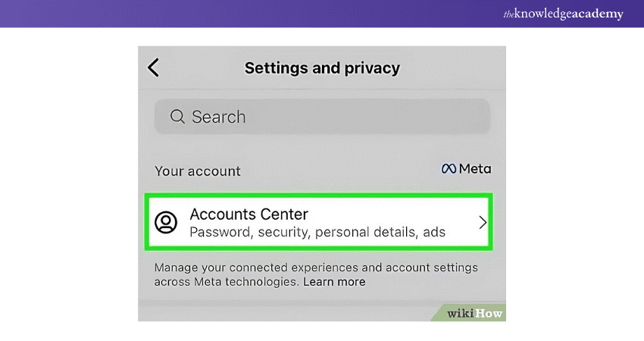
Task: Click 'wiki' portion of the watermark
Action: [461, 312]
